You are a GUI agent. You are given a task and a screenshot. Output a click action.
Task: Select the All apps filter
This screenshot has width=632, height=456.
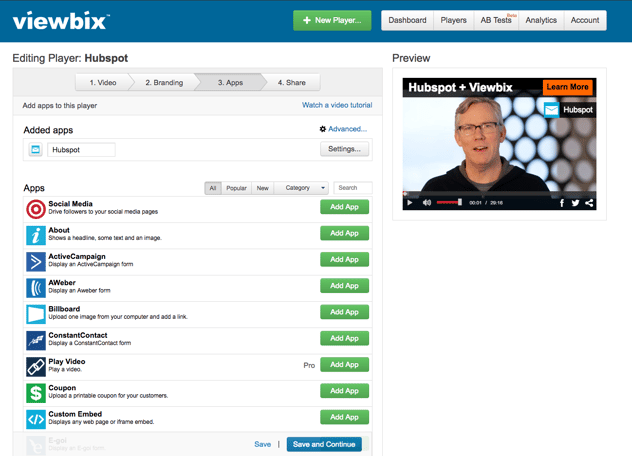[212, 188]
